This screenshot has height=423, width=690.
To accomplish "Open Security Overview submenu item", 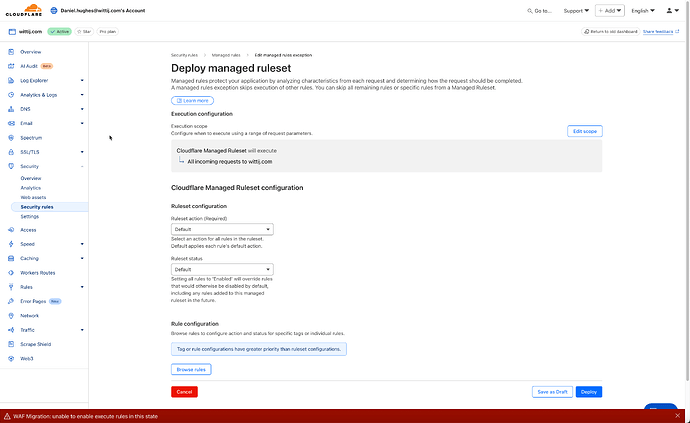I will (31, 178).
